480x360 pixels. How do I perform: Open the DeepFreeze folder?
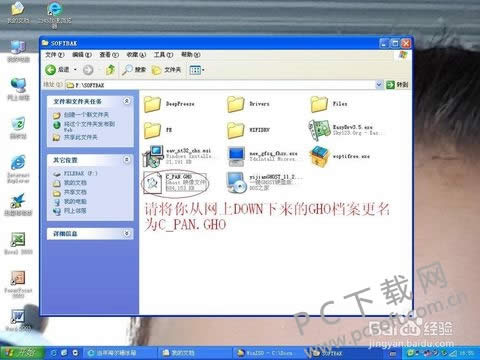coord(169,104)
